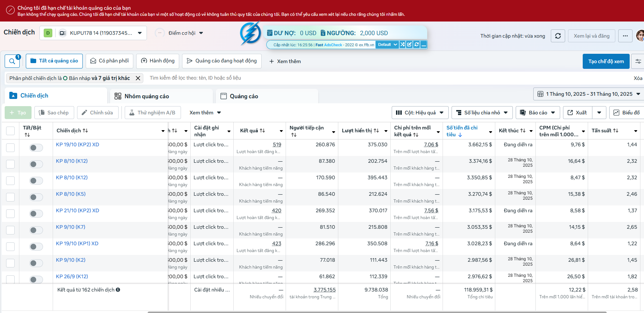Open view settings sliders icon beside Tạo chế độ xem
The width and height of the screenshot is (644, 313).
[638, 61]
